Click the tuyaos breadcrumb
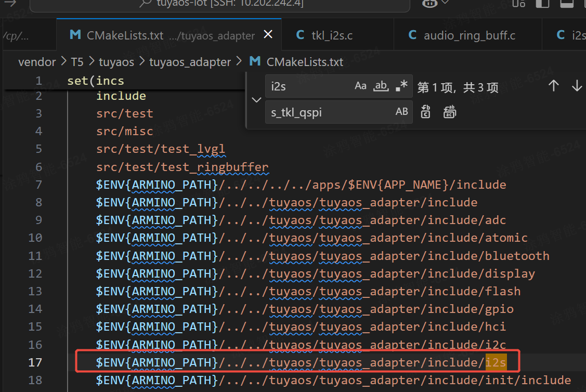 (116, 62)
